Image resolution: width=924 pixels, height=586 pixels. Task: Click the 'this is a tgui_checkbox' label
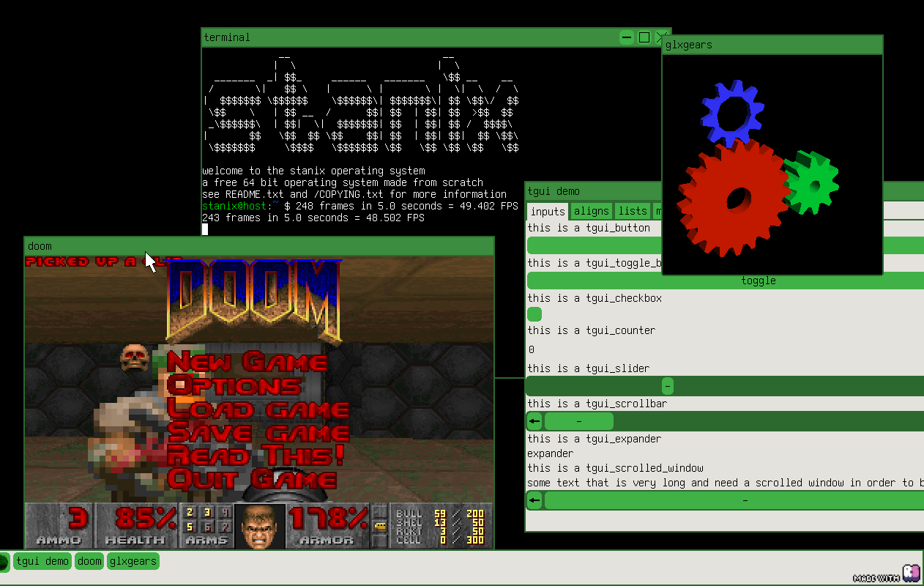point(595,298)
